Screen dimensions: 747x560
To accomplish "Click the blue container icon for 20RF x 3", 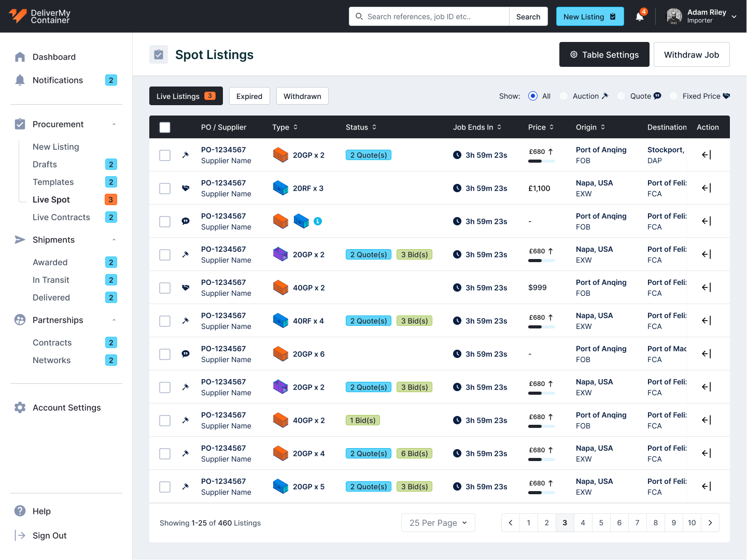I will coord(280,188).
